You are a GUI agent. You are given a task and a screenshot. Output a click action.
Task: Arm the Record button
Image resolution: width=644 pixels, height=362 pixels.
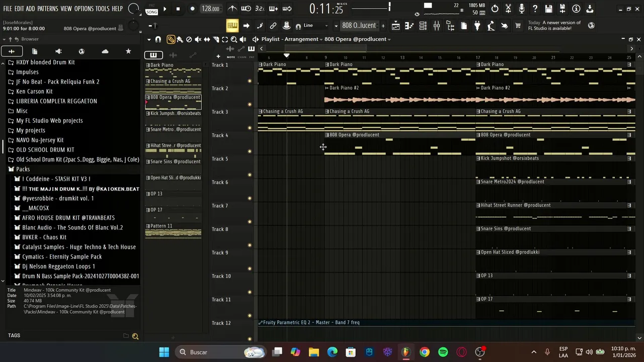click(x=192, y=9)
